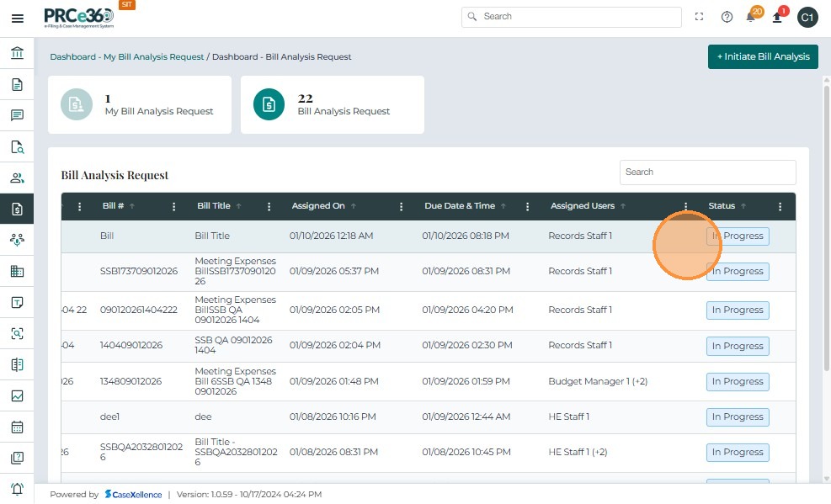Click the Initiate Bill Analysis button
This screenshot has height=504, width=831.
[x=763, y=56]
